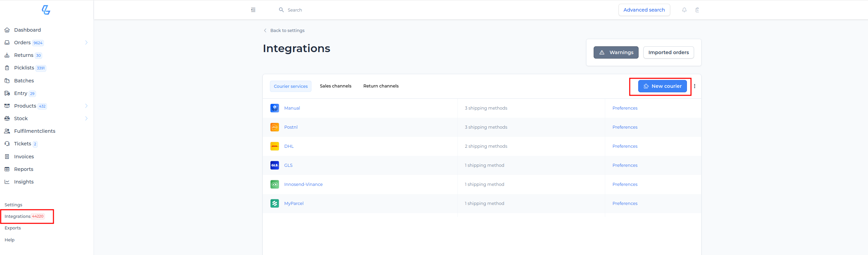Open Dashboard from the sidebar
The height and width of the screenshot is (255, 868).
click(27, 30)
